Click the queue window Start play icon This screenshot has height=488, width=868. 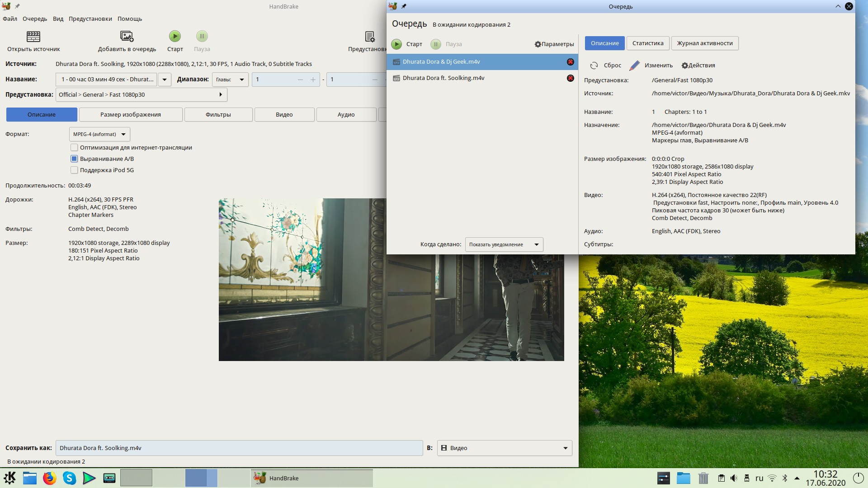(x=396, y=44)
